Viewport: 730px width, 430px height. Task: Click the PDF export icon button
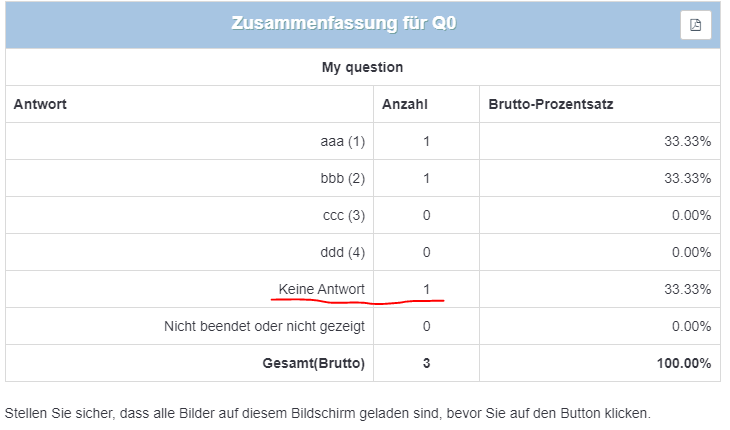tap(695, 25)
